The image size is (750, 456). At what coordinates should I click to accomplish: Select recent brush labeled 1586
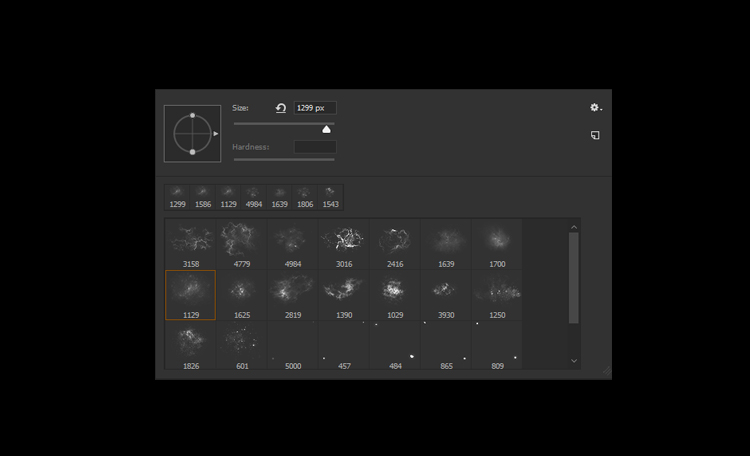point(203,197)
